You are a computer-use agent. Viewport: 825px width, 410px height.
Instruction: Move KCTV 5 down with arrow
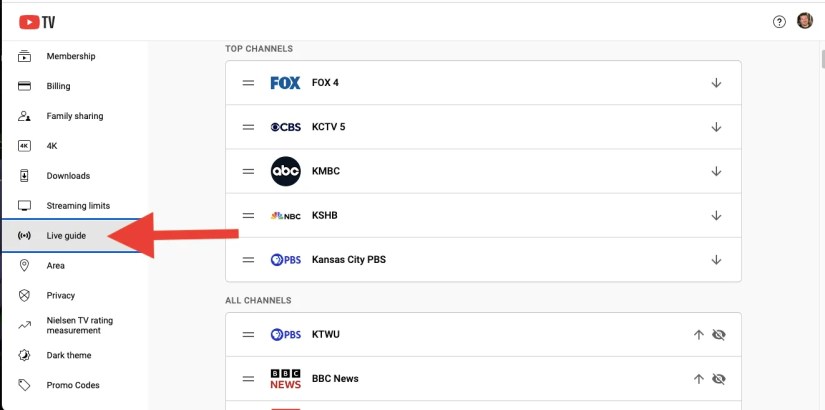(x=716, y=127)
